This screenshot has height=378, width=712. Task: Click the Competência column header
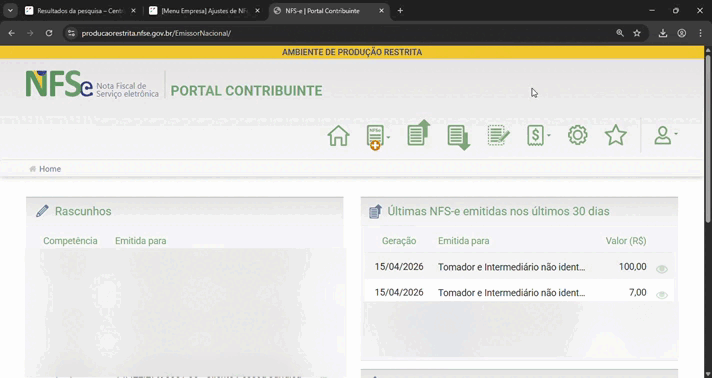pyautogui.click(x=70, y=241)
